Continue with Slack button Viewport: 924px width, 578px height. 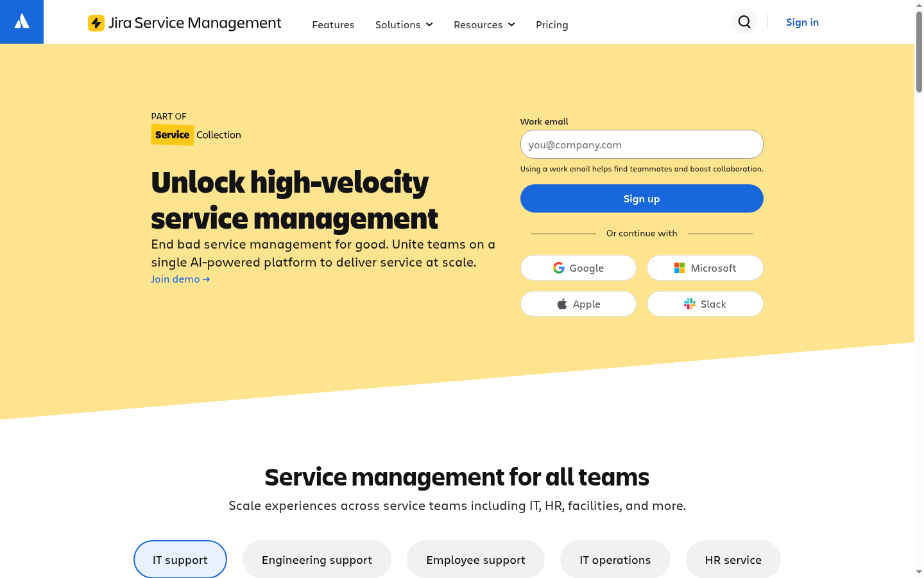click(x=705, y=304)
